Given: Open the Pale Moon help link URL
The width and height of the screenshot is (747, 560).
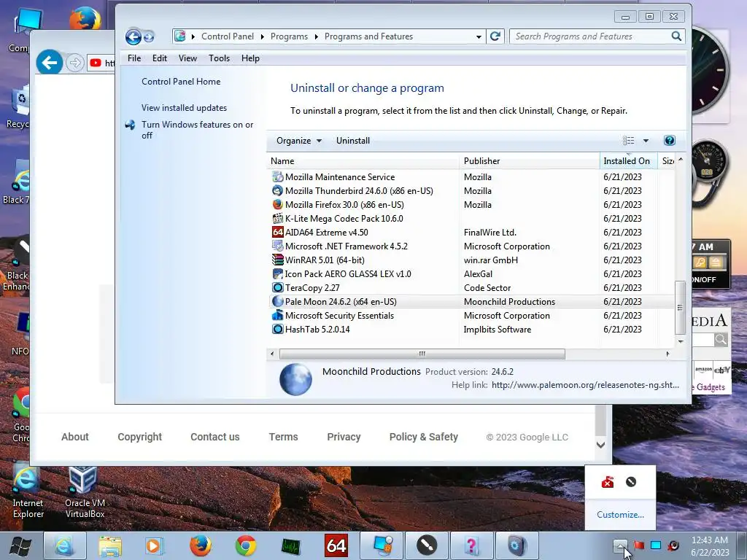Looking at the screenshot, I should coord(586,385).
